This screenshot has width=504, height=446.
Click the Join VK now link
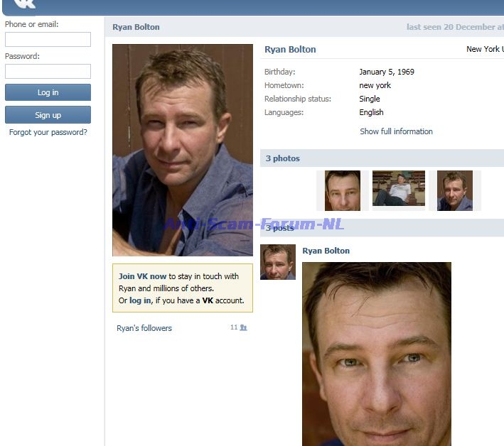142,276
